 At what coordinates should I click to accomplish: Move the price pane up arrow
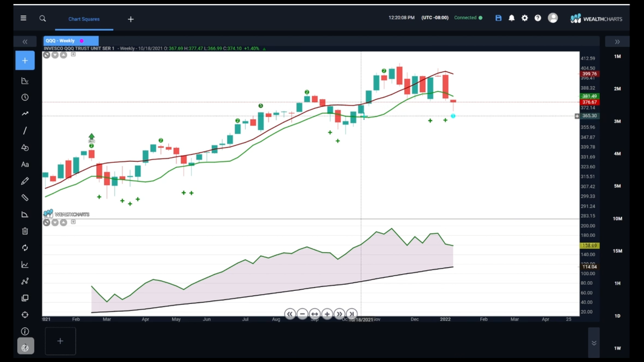(63, 55)
